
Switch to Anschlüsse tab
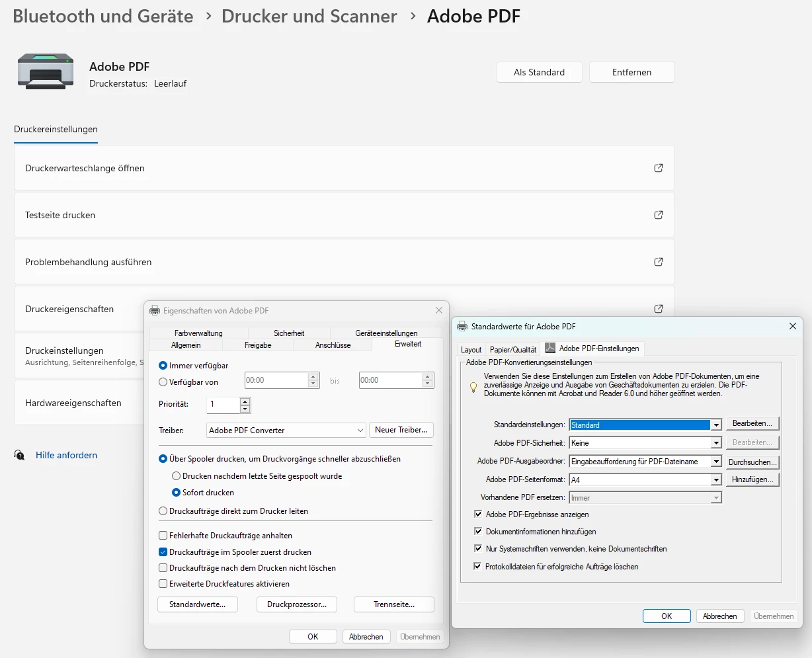pos(333,345)
